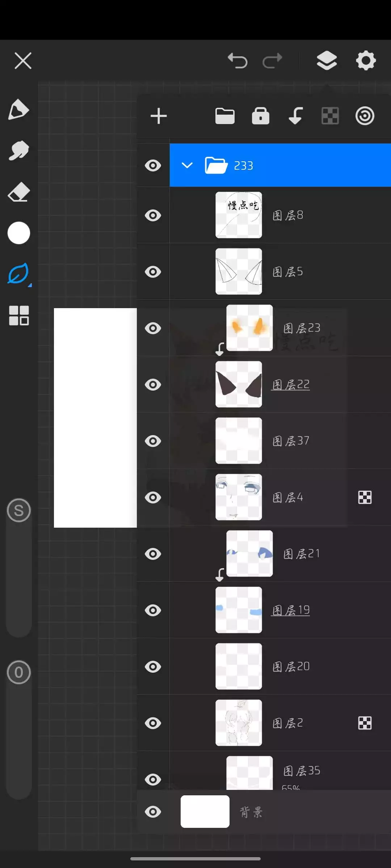This screenshot has width=391, height=868.
Task: Open the settings gear
Action: click(366, 60)
